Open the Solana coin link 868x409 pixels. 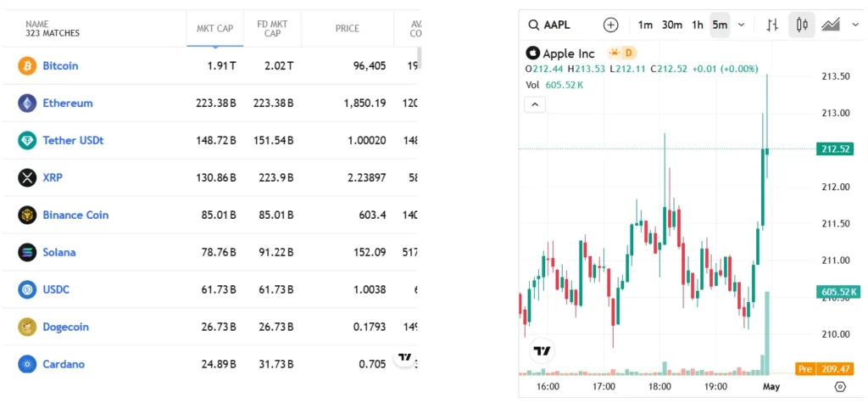point(59,252)
